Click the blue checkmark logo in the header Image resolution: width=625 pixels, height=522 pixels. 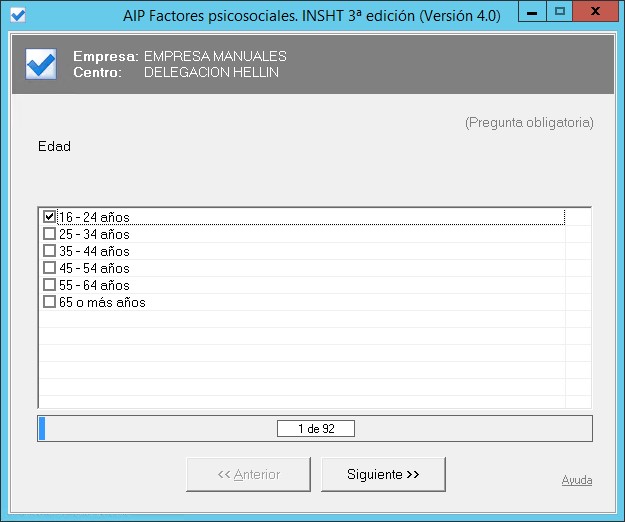pyautogui.click(x=40, y=65)
